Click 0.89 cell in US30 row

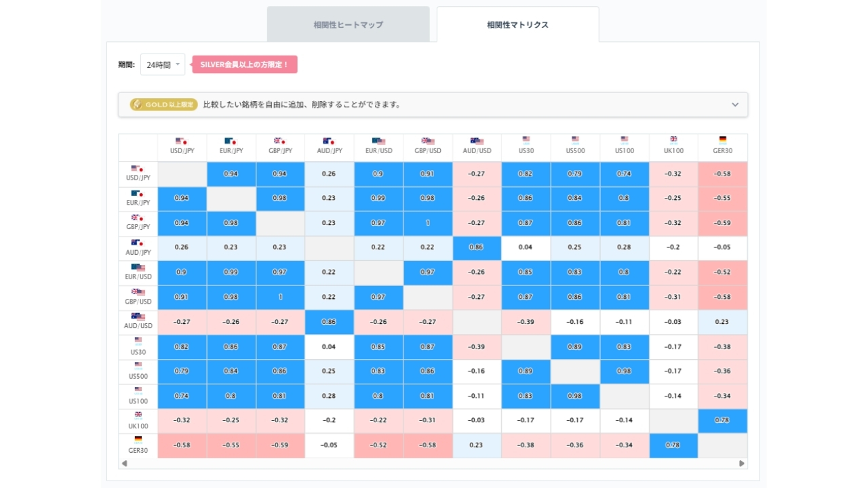pyautogui.click(x=575, y=347)
